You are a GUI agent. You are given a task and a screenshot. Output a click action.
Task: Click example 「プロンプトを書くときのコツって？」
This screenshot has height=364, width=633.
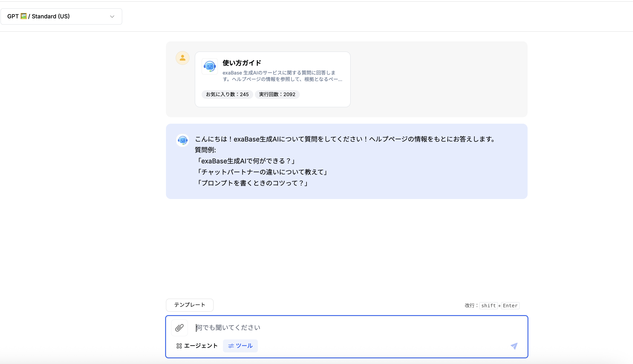point(252,183)
